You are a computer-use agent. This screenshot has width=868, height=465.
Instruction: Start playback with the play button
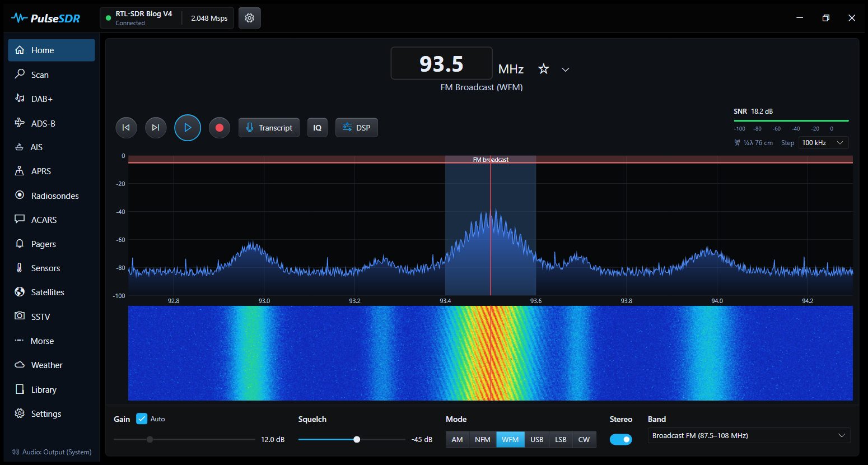click(188, 128)
